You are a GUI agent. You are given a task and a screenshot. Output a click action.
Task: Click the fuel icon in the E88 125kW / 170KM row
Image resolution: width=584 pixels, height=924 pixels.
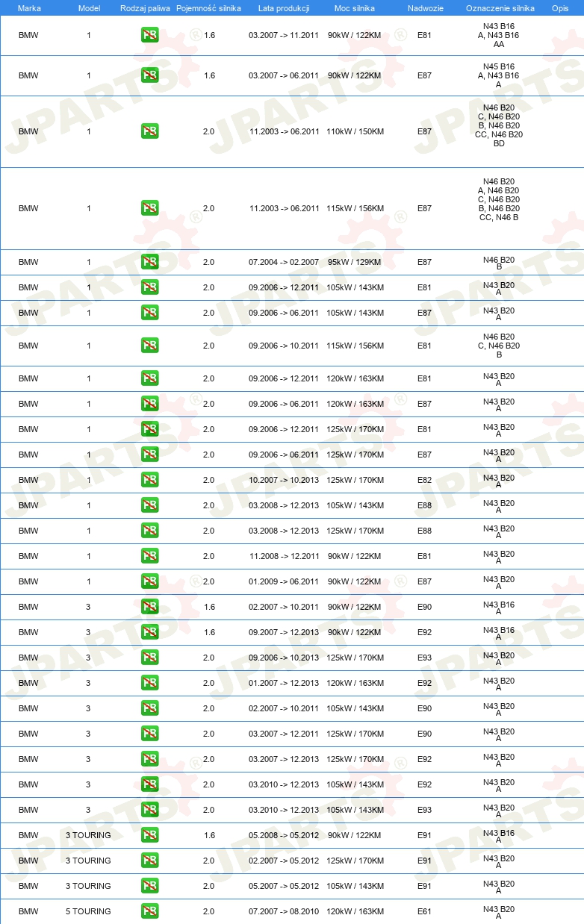[x=149, y=531]
